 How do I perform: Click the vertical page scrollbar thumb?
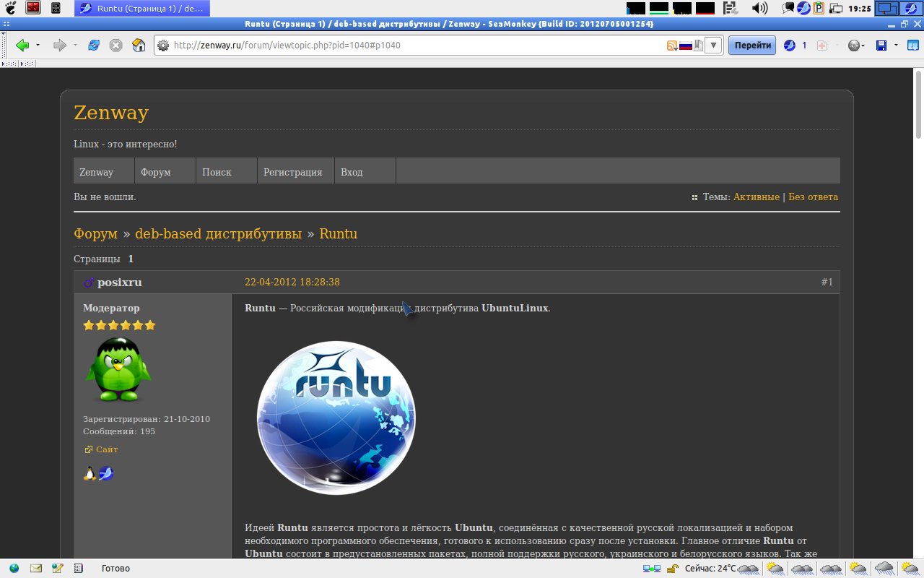919,104
